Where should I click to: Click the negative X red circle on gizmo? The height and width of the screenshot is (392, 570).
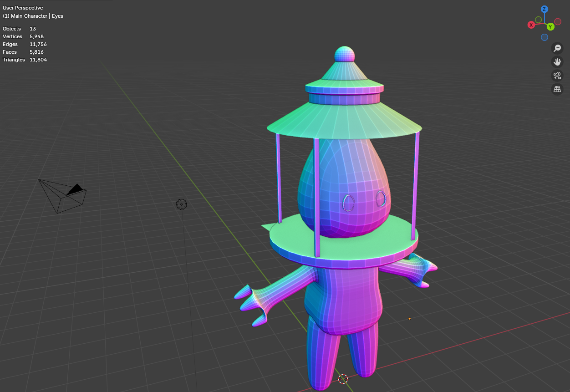tap(558, 21)
